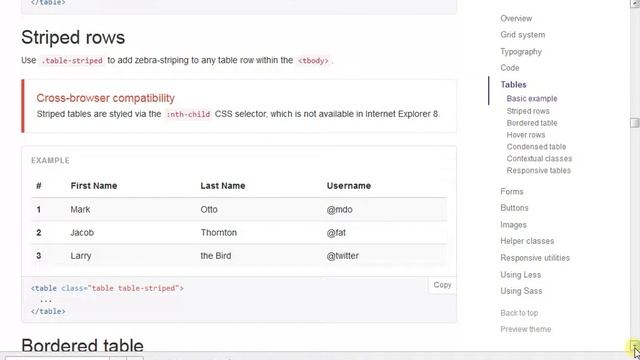Image resolution: width=640 pixels, height=360 pixels.
Task: Open the Overview section link
Action: 516,18
